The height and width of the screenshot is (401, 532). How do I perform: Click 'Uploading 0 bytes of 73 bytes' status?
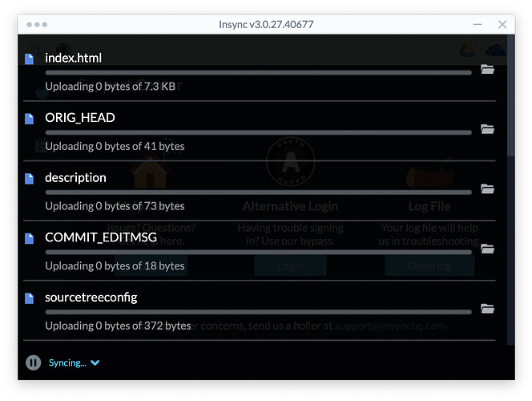tap(115, 206)
